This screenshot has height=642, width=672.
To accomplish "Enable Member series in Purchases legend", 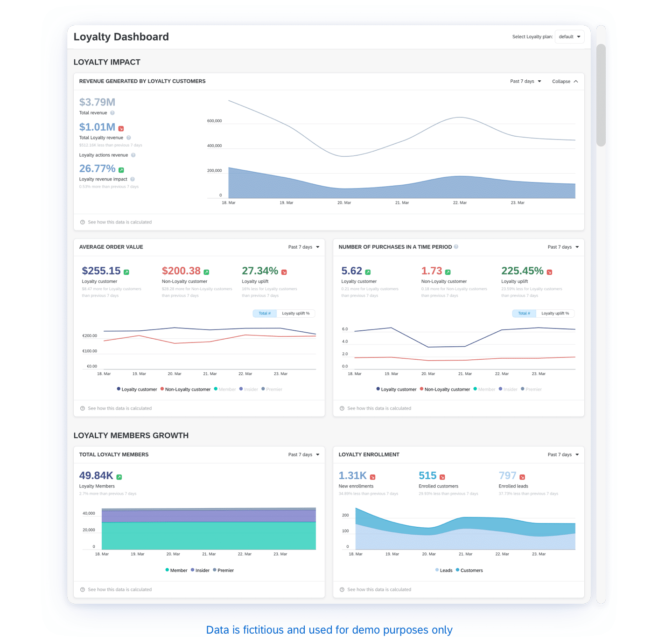I will [484, 389].
